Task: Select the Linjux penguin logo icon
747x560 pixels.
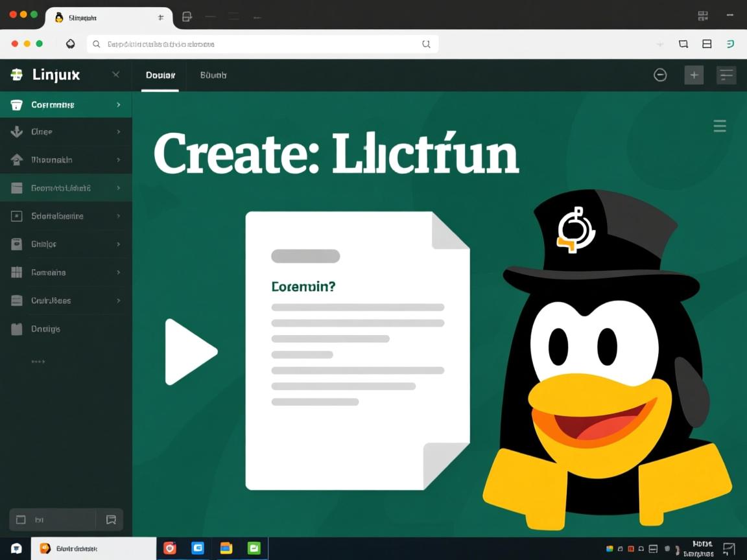Action: [18, 75]
